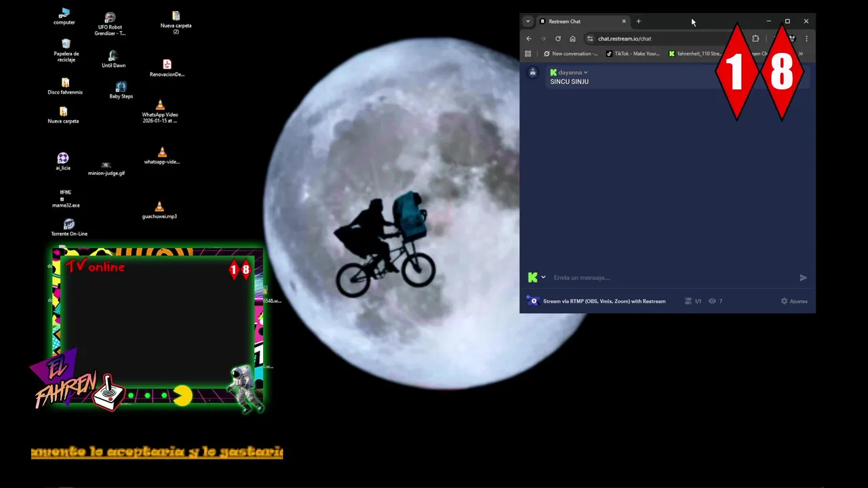
Task: Expand the dayanna username chevron
Action: coord(585,73)
